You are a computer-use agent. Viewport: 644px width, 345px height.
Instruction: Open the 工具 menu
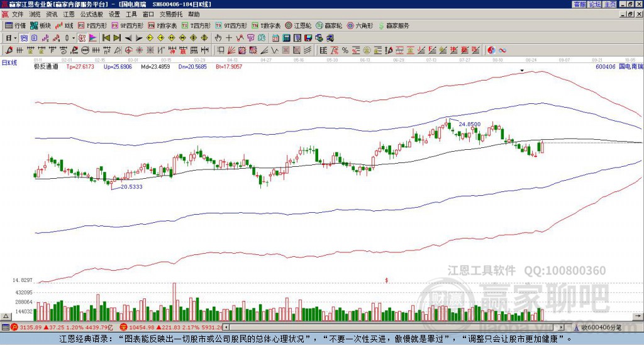[x=131, y=14]
